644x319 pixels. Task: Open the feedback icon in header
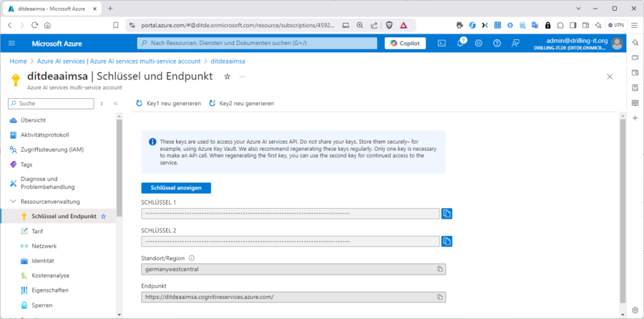click(x=515, y=44)
